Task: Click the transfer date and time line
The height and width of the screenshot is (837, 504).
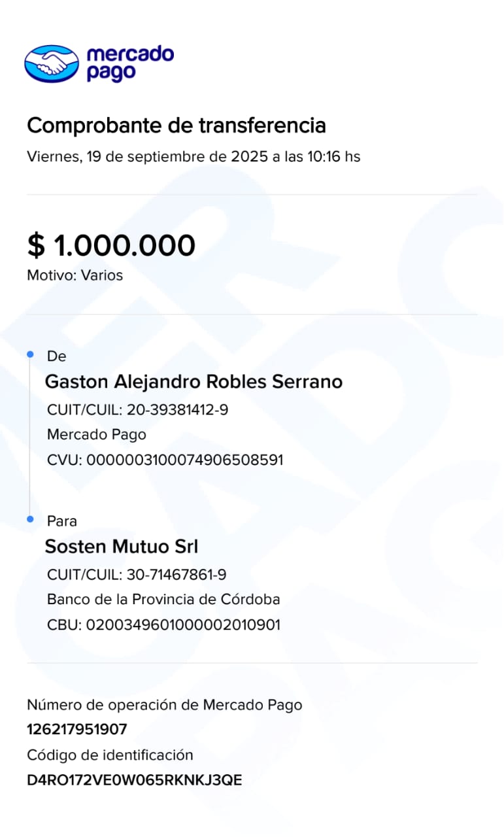Action: [x=193, y=157]
